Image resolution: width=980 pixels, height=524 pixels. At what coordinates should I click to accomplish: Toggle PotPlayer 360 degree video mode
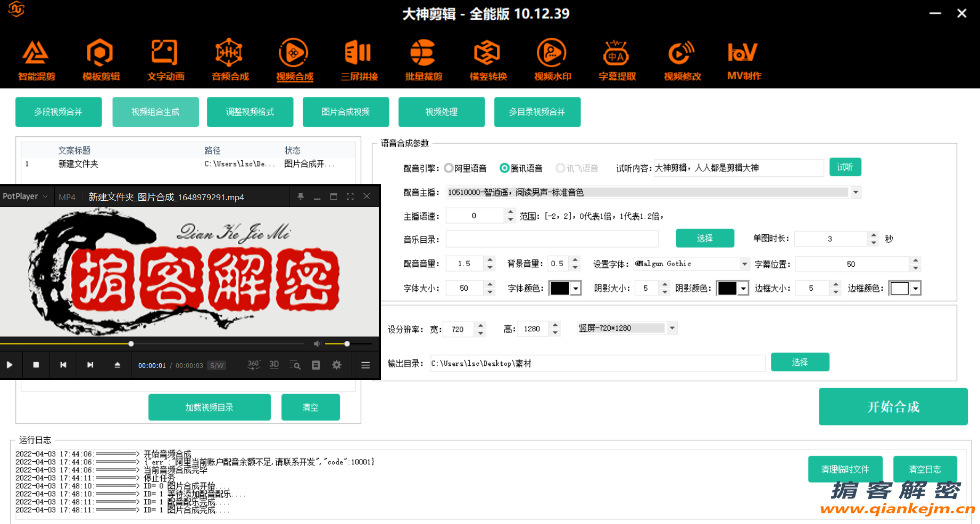pyautogui.click(x=254, y=365)
